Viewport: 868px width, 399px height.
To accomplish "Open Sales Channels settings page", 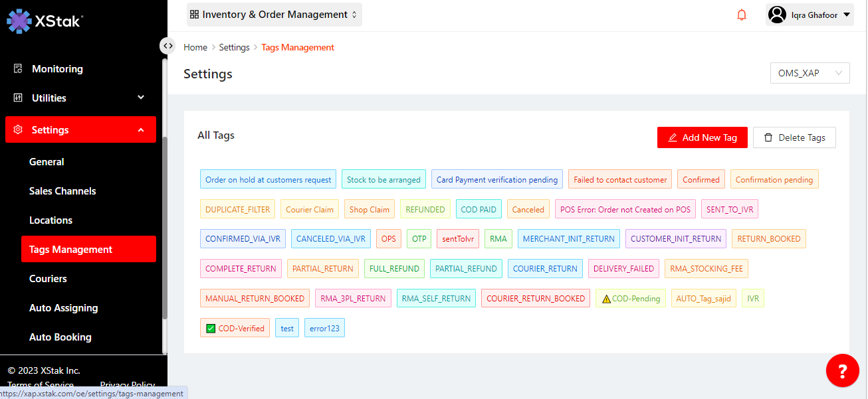I will [62, 191].
